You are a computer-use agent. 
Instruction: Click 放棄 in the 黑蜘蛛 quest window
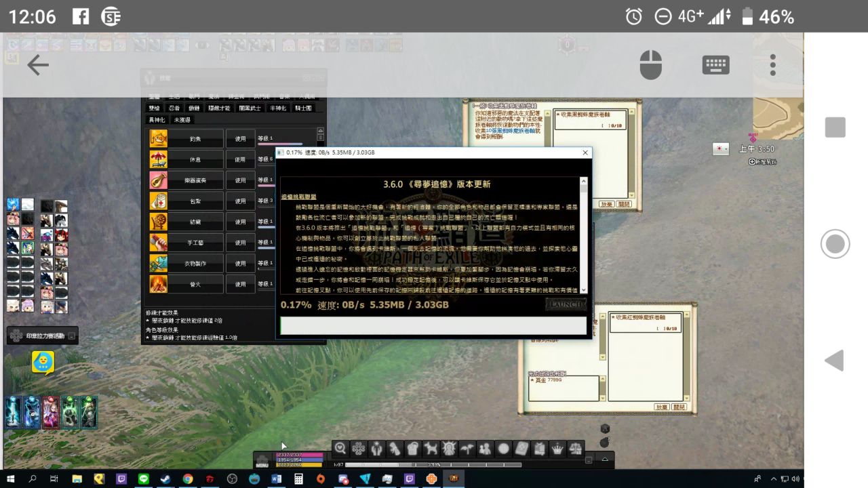(x=606, y=204)
